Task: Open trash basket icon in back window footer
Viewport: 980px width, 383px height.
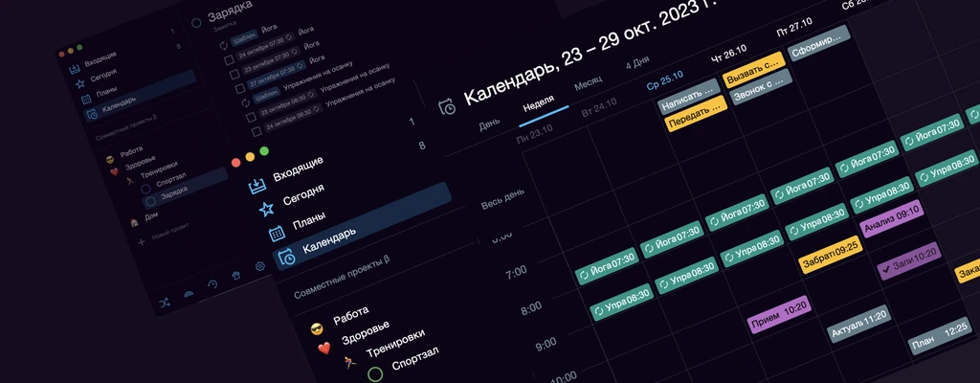Action: click(236, 276)
